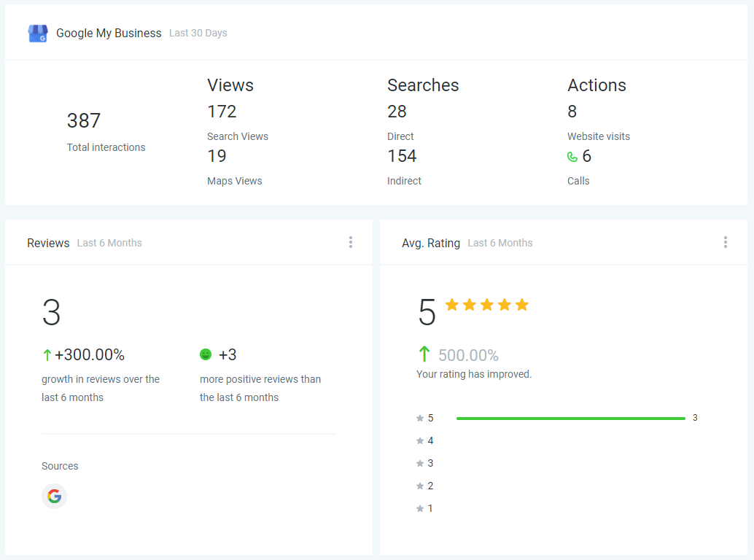Click the 387 Total interactions figure
754x560 pixels.
[x=84, y=121]
